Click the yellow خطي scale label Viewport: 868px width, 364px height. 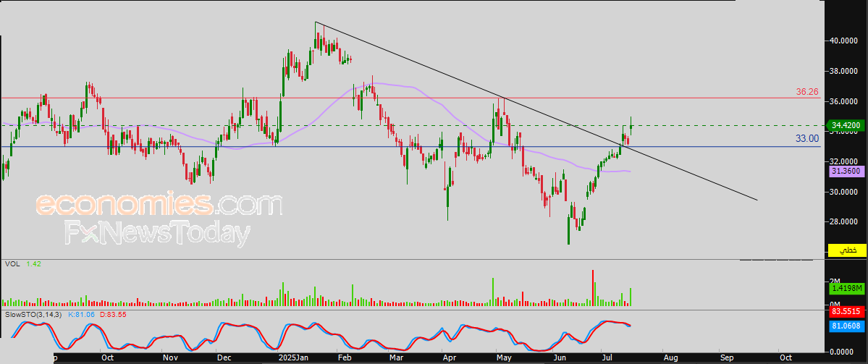tap(847, 250)
